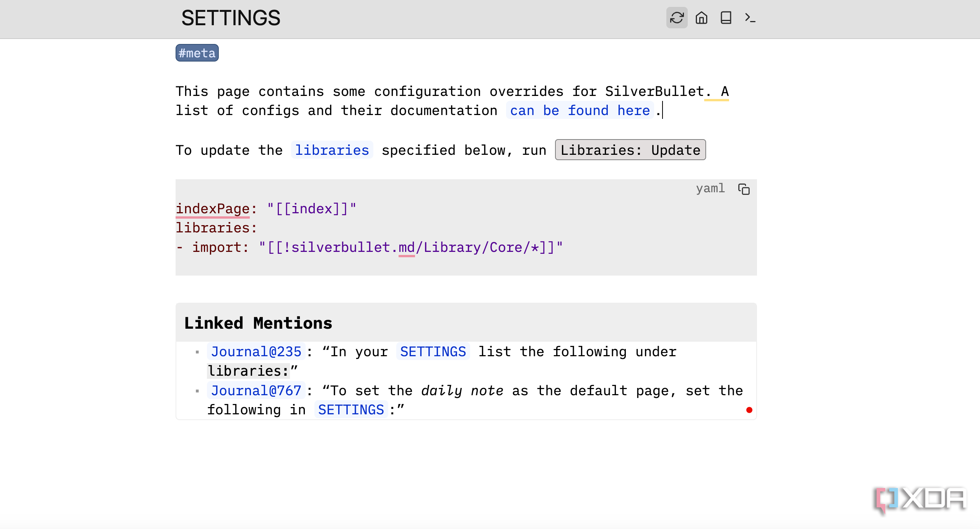Click the italic "daily note" text
The width and height of the screenshot is (980, 529).
462,390
